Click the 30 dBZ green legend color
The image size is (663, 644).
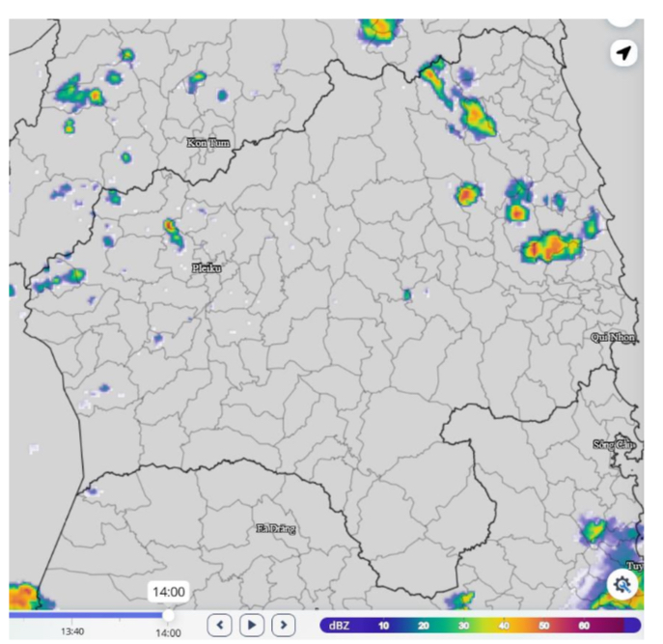(x=467, y=626)
